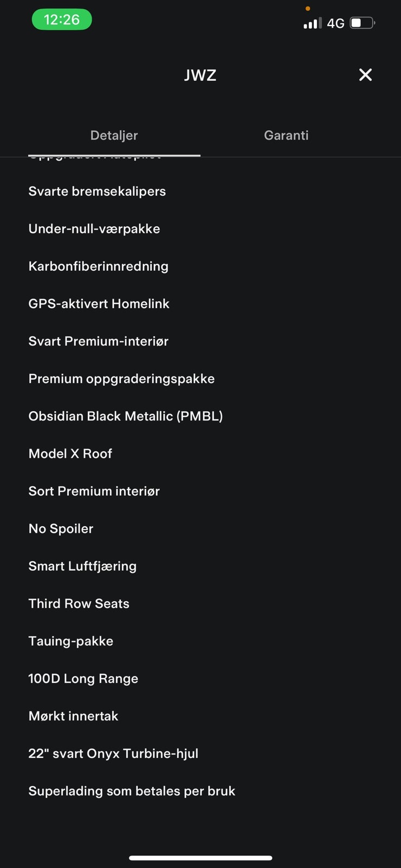Tap the cellular signal bars icon
Viewport: 401px width, 868px height.
[x=313, y=23]
